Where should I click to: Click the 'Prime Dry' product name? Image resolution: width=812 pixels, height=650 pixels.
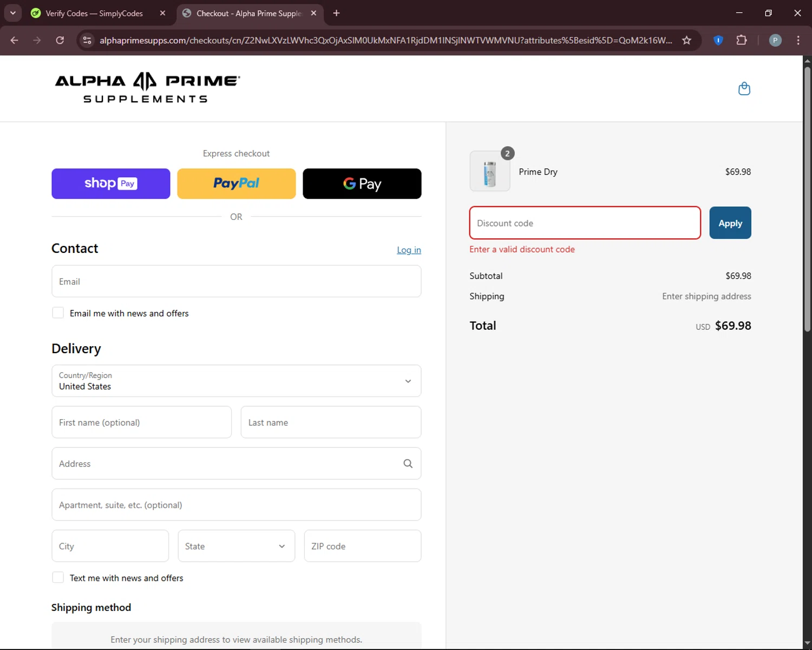tap(538, 172)
